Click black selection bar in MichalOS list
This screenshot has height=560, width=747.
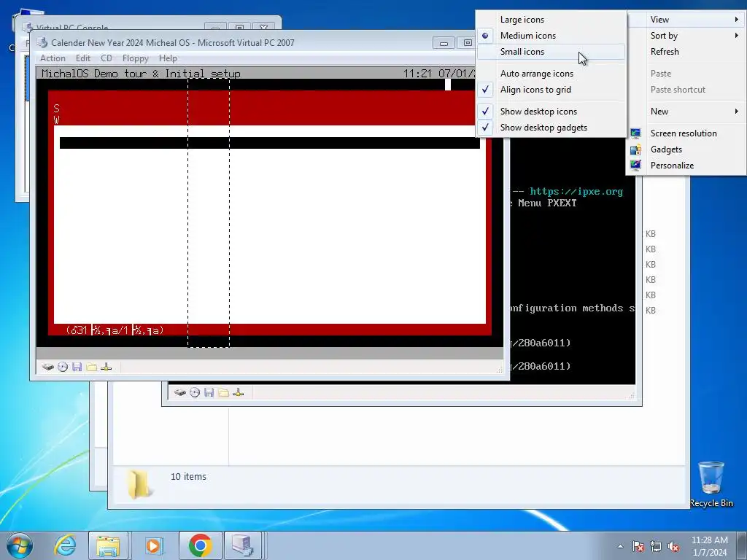[x=270, y=143]
